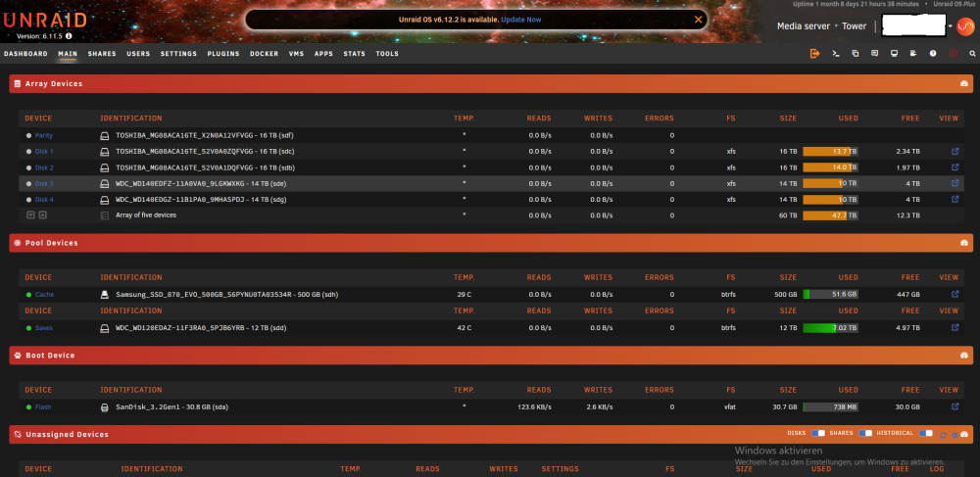Toggle the HISTORICAL switch
Viewport: 980px width, 477px height.
(926, 433)
